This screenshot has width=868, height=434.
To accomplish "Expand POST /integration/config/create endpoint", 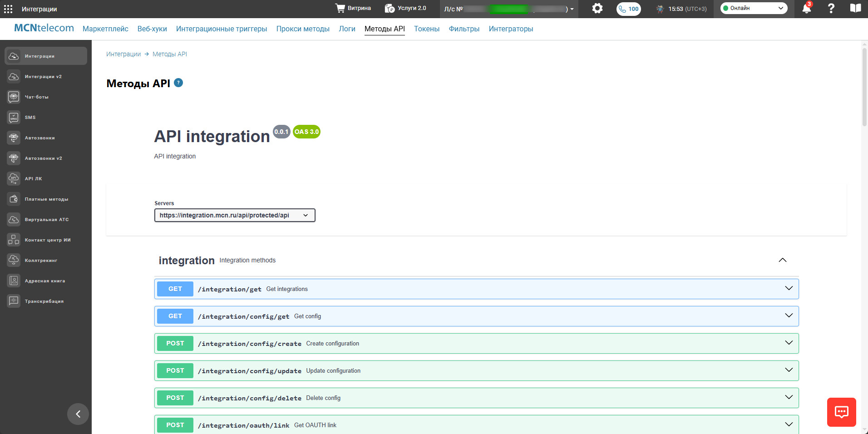I will (477, 343).
